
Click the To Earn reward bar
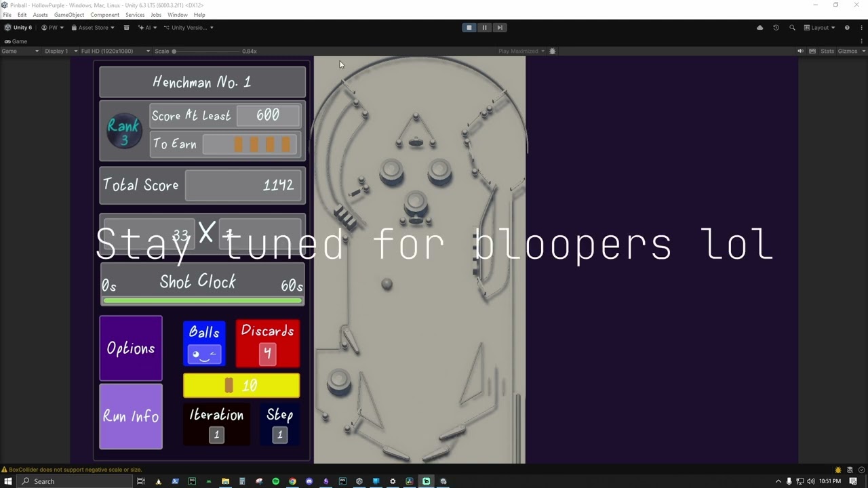pos(250,144)
